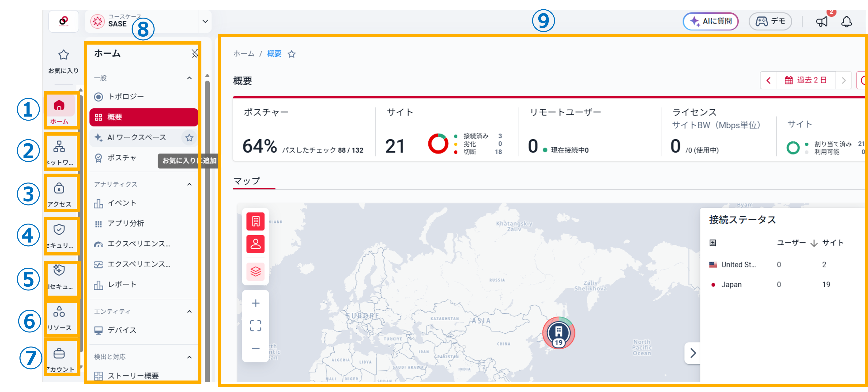Click the デモ button

tap(770, 22)
